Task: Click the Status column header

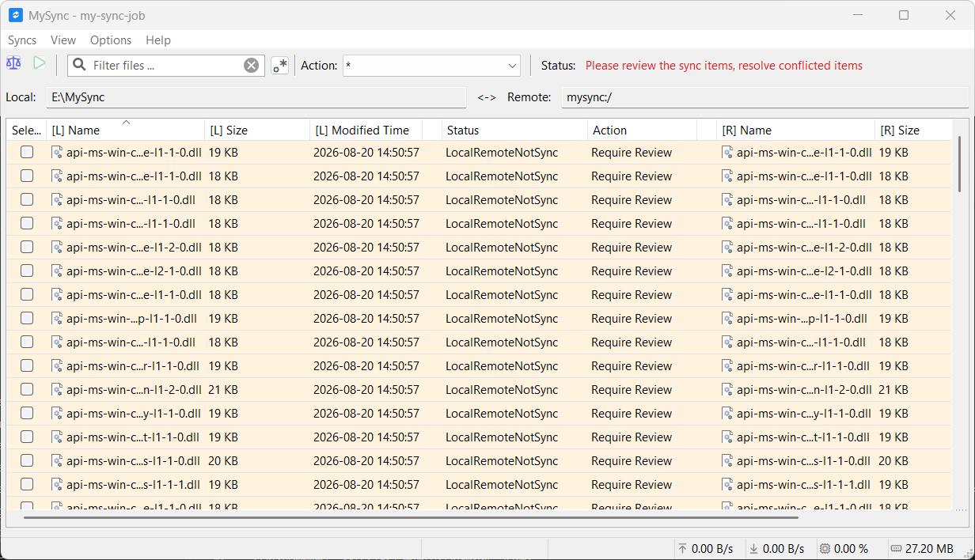Action: (514, 131)
